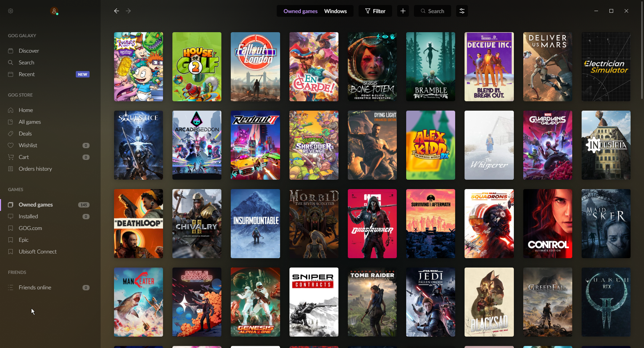Screen dimensions: 644x348
Task: Open Ghostrunner game cover
Action: click(x=372, y=224)
